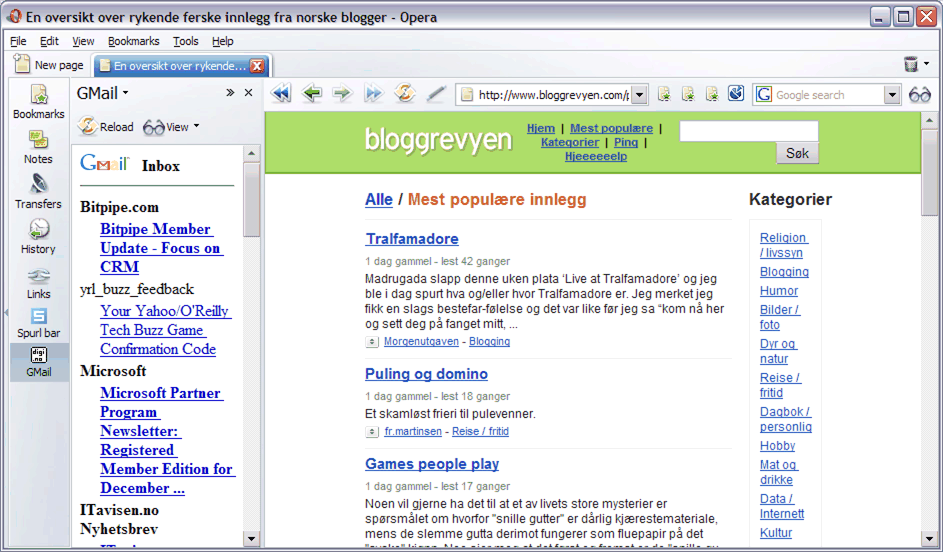Open the Tools menu
Viewport: 943px width, 552px height.
186,41
